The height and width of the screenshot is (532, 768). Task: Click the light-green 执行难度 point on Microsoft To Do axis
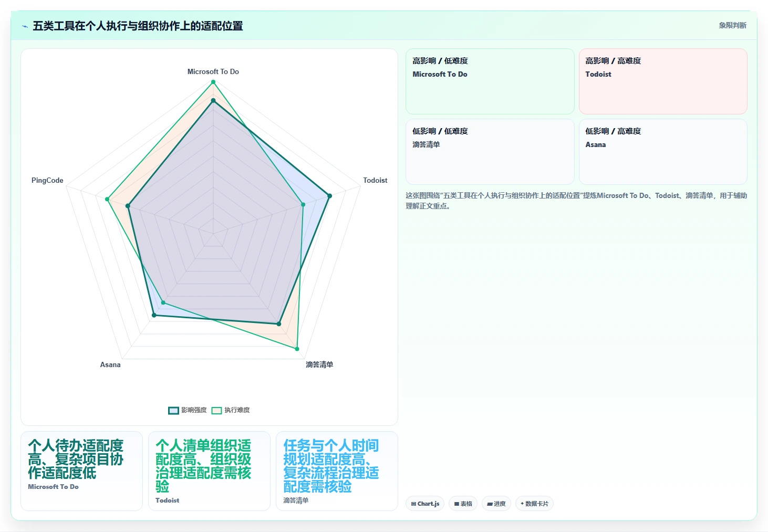213,82
